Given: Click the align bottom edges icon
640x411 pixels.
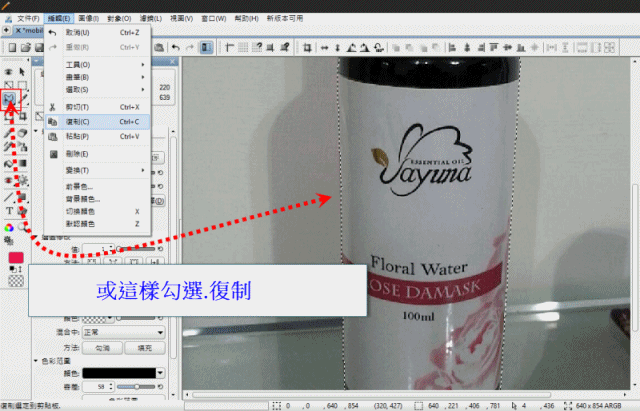Looking at the screenshot, I should [521, 48].
